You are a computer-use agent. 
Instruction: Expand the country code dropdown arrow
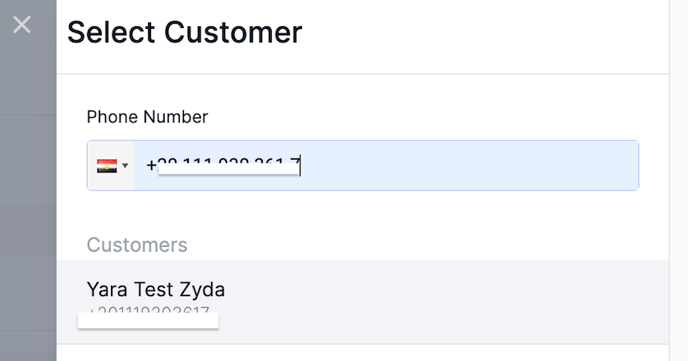click(125, 165)
